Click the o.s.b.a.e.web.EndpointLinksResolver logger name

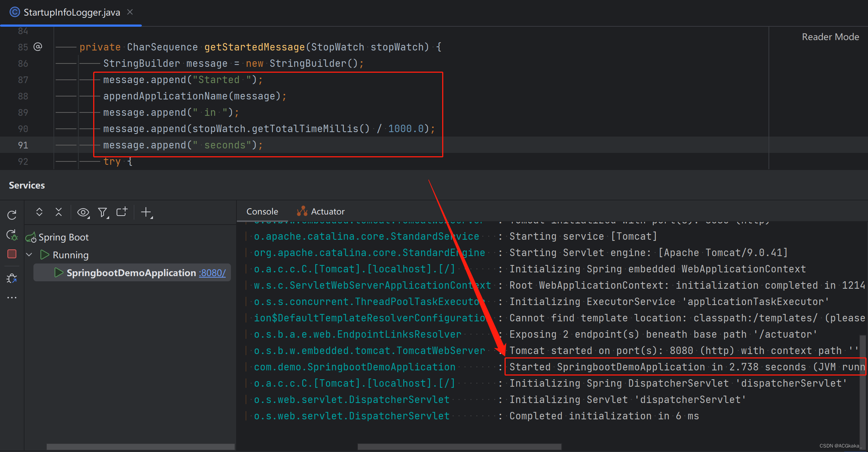tap(358, 334)
